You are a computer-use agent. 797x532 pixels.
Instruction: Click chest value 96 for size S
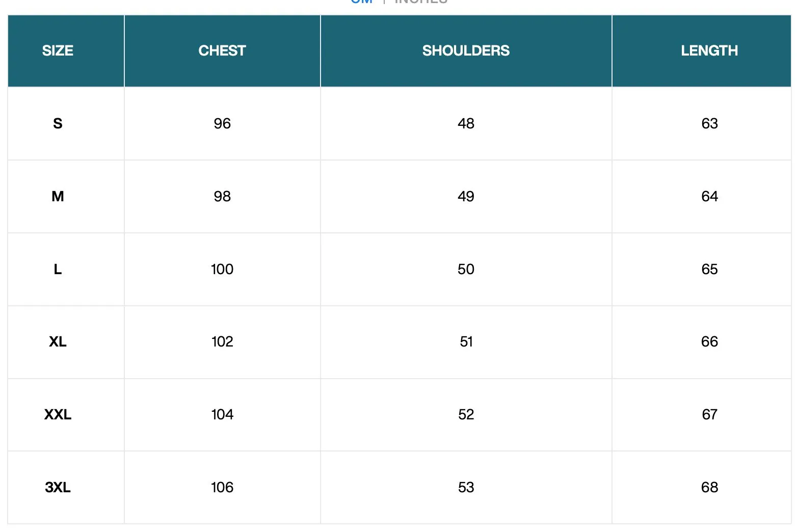pyautogui.click(x=222, y=123)
